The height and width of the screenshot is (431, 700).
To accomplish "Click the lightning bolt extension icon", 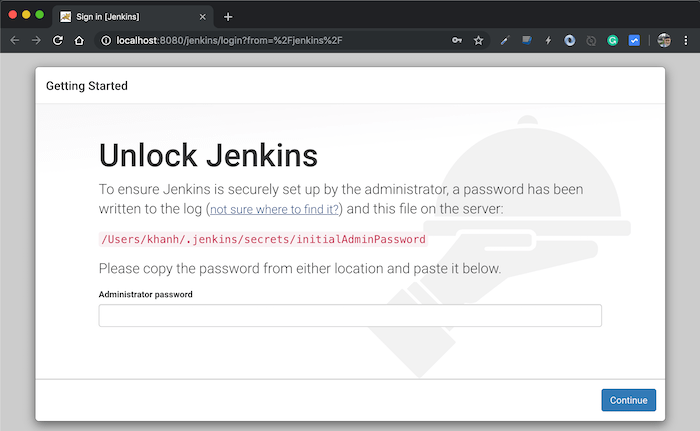I will 548,41.
